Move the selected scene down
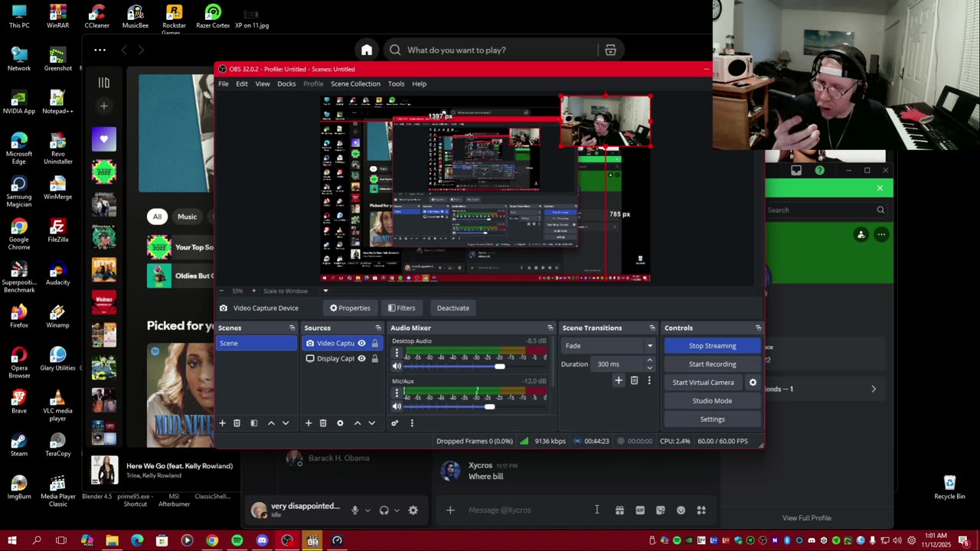980x551 pixels. pos(286,423)
